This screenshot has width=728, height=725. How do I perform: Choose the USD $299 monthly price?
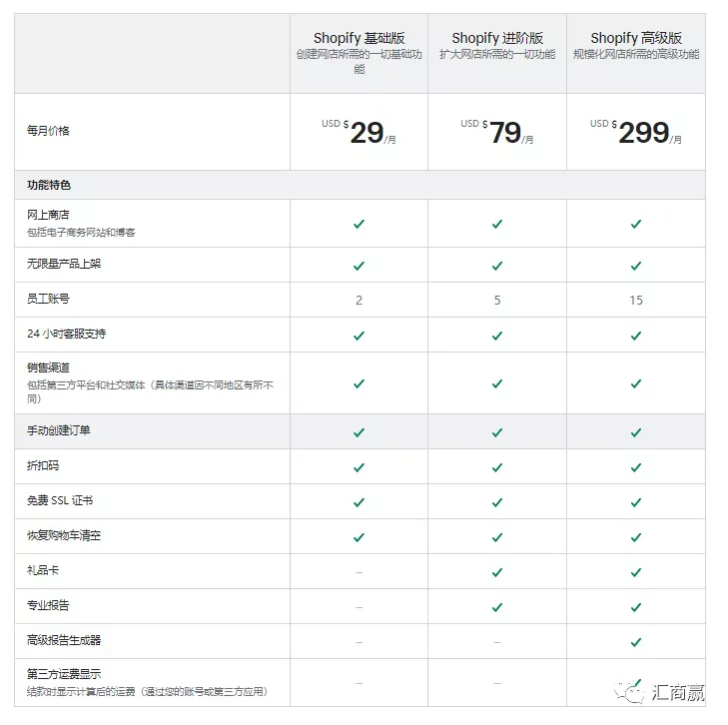click(636, 132)
